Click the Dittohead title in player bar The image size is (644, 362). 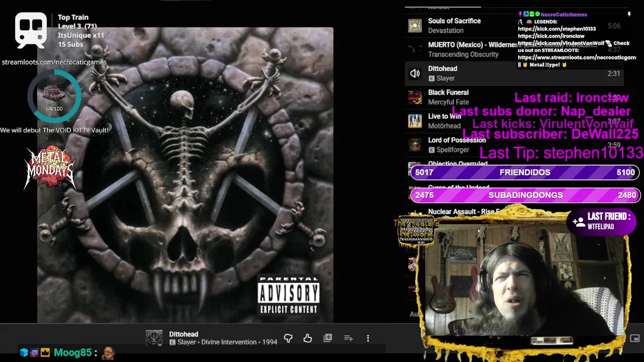(184, 334)
